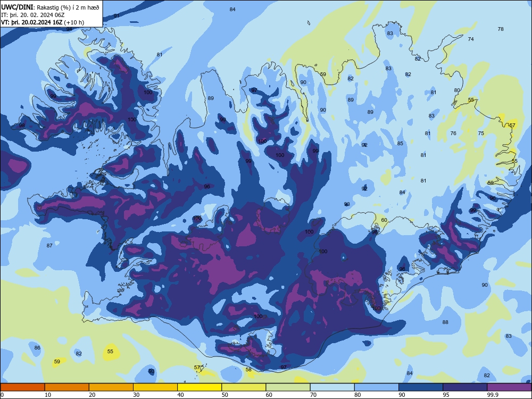Click the humidity value 85 on map
The image size is (532, 399).
click(401, 144)
